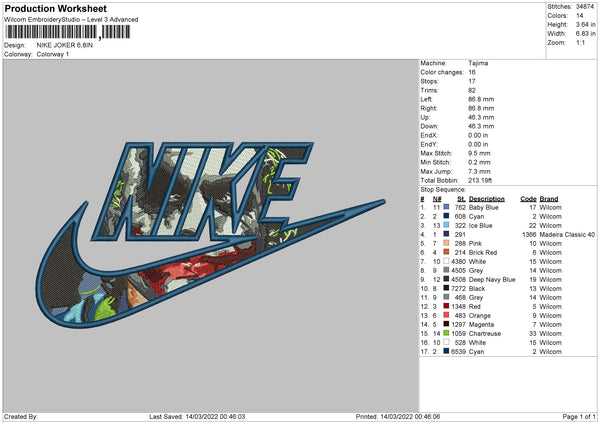
Task: Click the White 528 swatch
Action: pyautogui.click(x=446, y=342)
